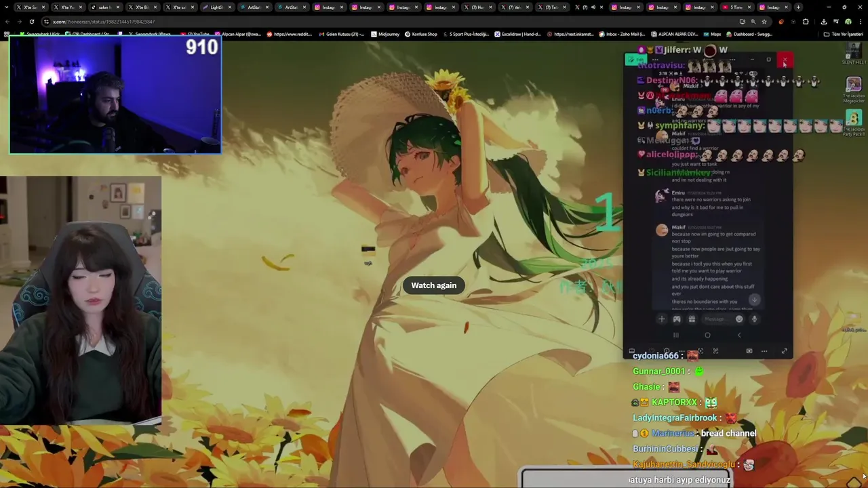868x488 pixels.
Task: Click the three-dot icon below phone window
Action: click(764, 351)
